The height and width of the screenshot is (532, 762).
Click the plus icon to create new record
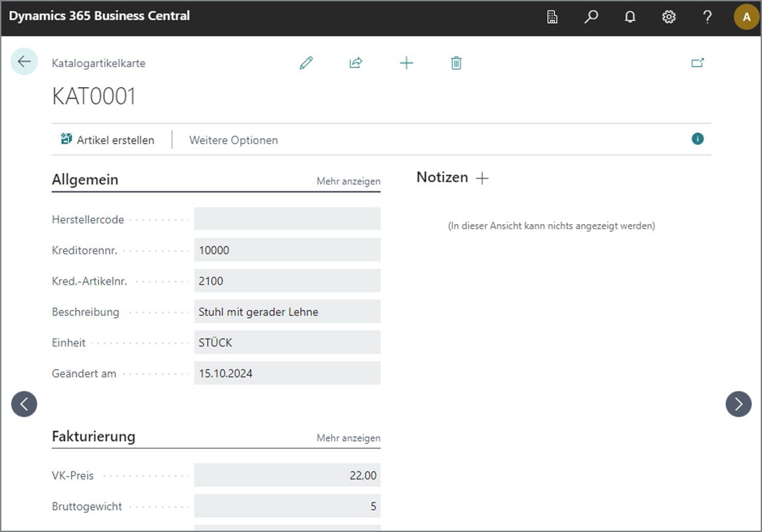[x=406, y=63]
